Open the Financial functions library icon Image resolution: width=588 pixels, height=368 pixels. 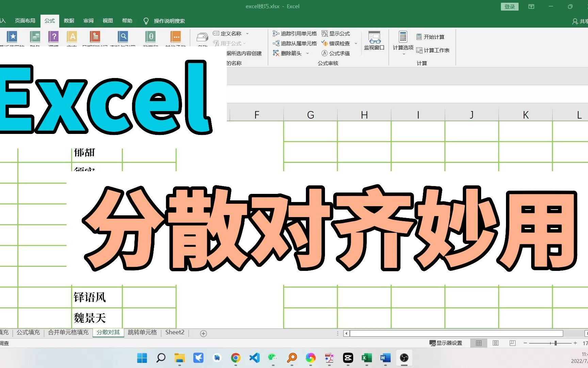pyautogui.click(x=35, y=36)
